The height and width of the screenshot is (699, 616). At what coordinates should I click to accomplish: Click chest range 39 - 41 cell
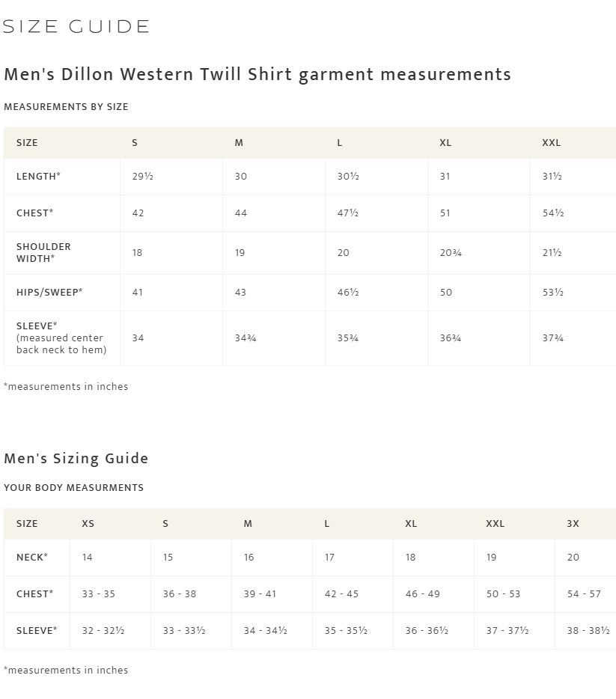pos(260,593)
